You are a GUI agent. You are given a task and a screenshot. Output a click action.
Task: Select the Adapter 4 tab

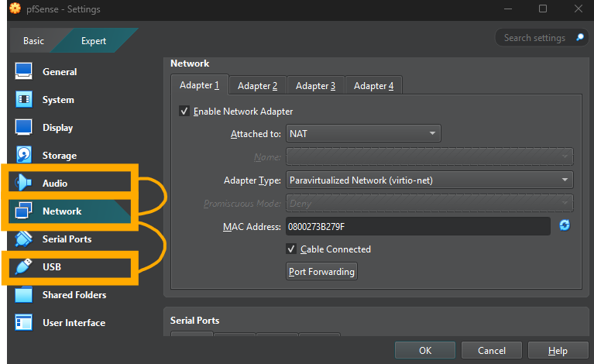pyautogui.click(x=373, y=86)
